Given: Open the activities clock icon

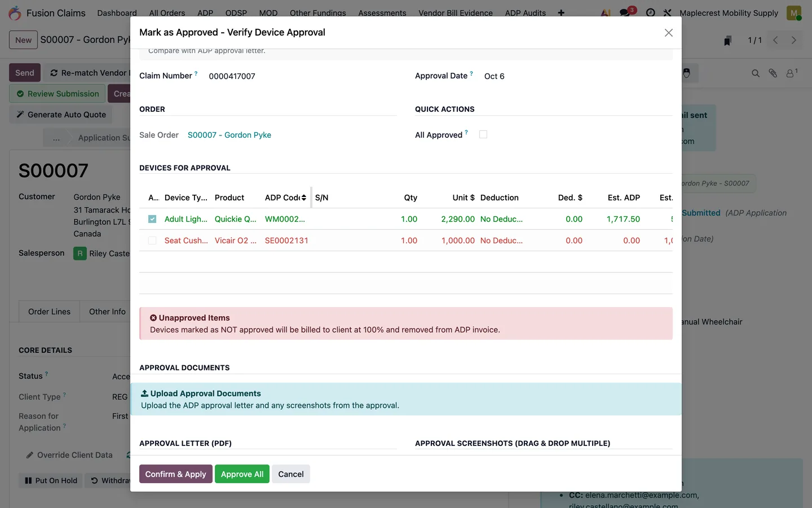Looking at the screenshot, I should click(x=650, y=13).
